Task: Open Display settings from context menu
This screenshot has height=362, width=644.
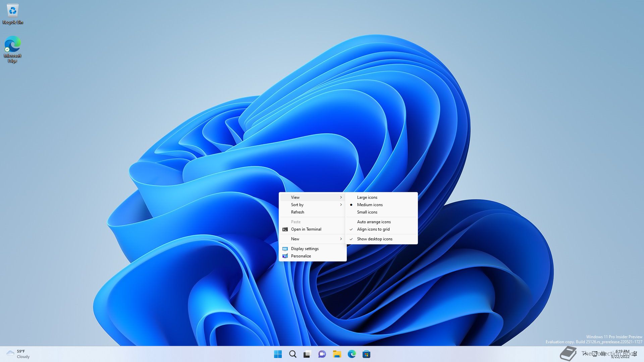Action: (313, 249)
